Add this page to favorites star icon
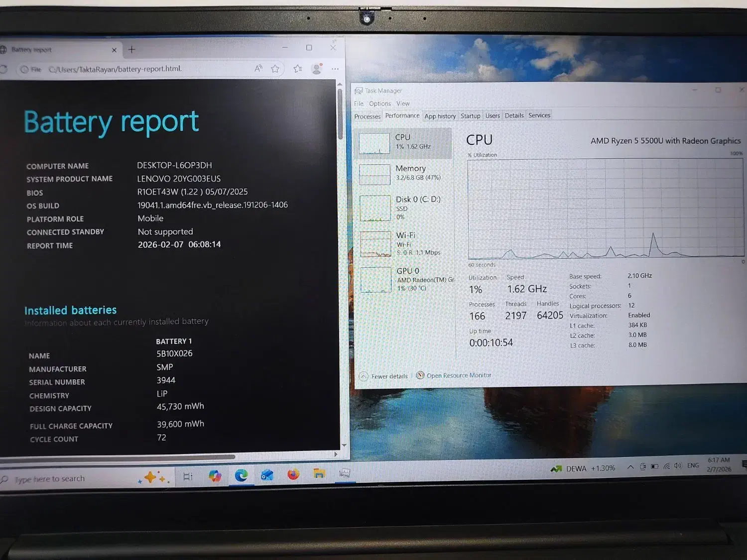747x560 pixels. click(275, 69)
